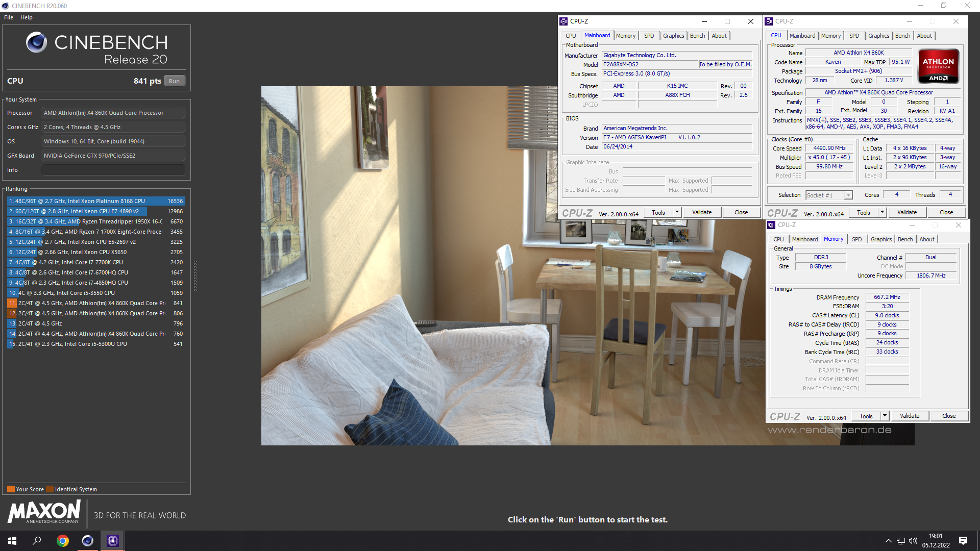The width and height of the screenshot is (980, 551).
Task: Click CPU-Z Mainboard window title icon
Action: 563,21
